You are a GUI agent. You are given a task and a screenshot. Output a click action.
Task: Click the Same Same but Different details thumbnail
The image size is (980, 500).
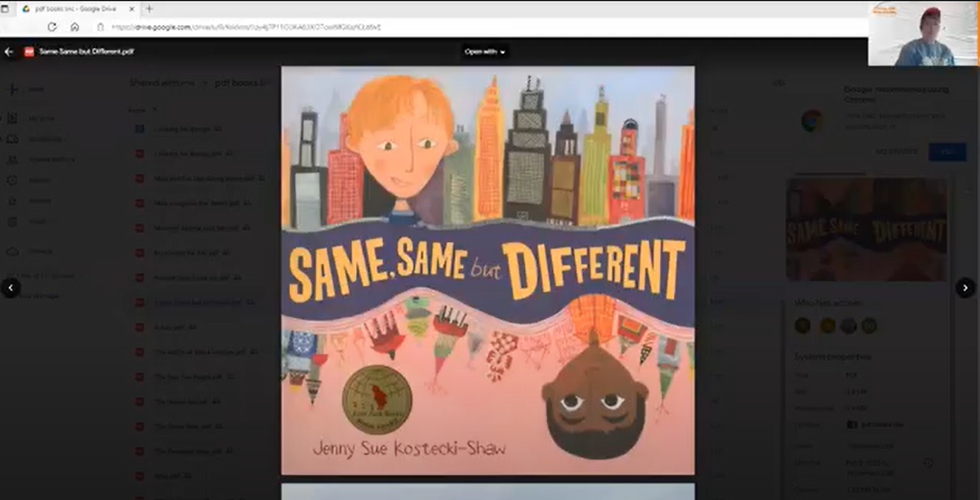point(866,230)
